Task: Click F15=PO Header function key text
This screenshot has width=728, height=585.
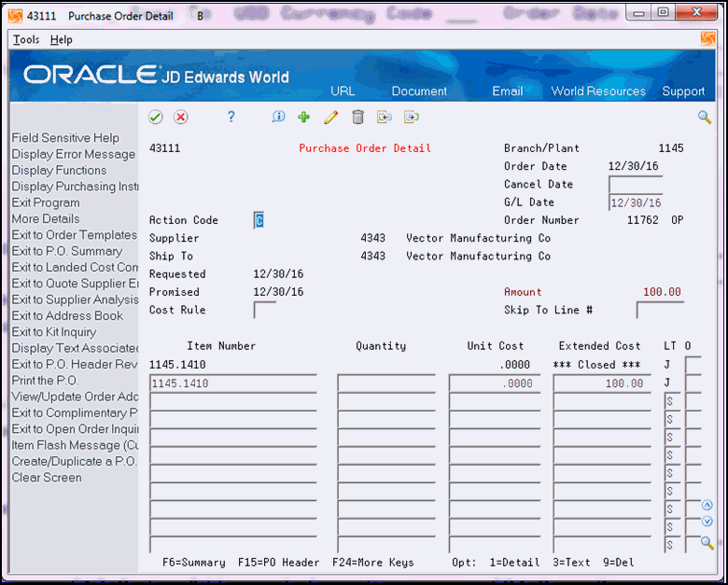Action: click(278, 563)
